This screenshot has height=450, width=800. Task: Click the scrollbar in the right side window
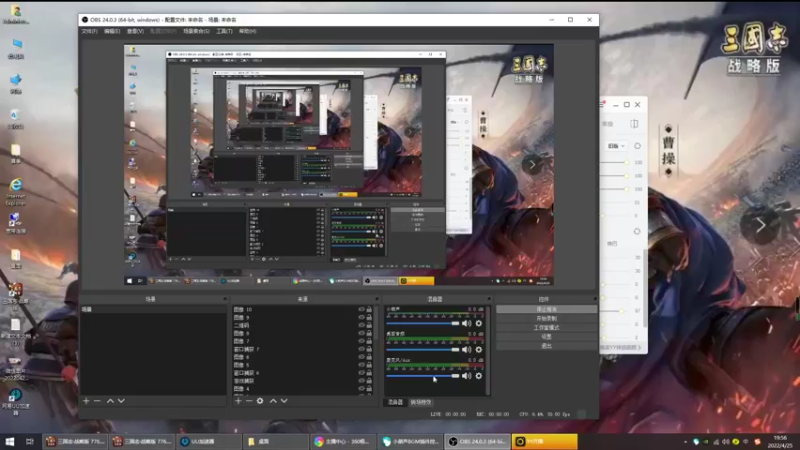pos(645,288)
